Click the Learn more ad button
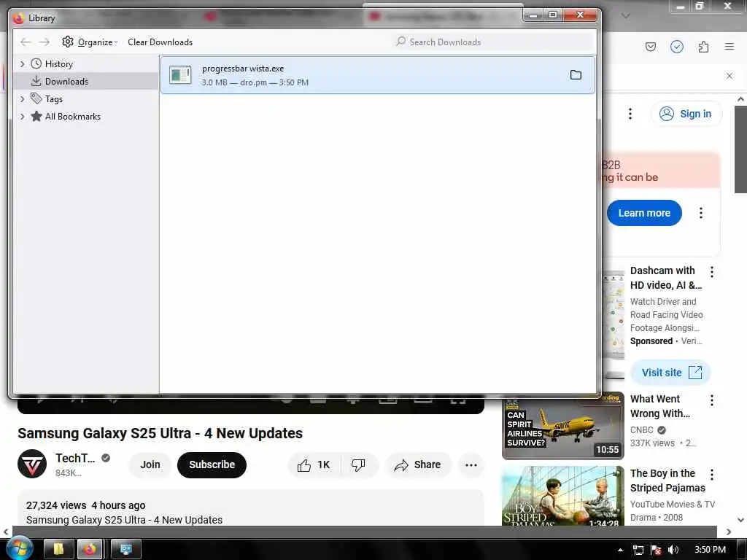This screenshot has width=747, height=560. click(x=644, y=213)
